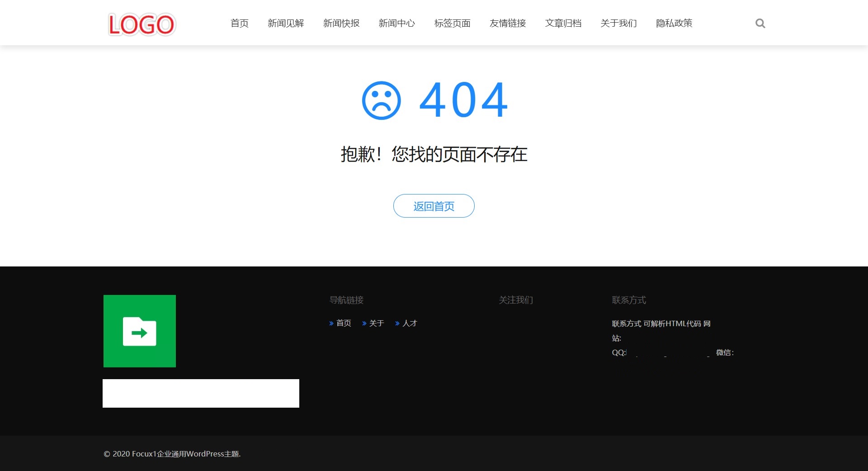Click the footer 首页 link
868x471 pixels.
343,323
